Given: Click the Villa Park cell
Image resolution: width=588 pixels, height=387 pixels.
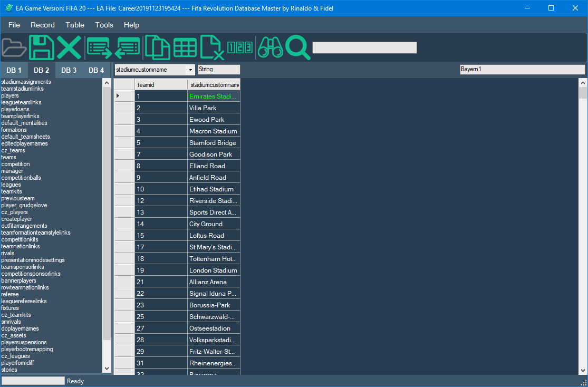Looking at the screenshot, I should pos(214,108).
